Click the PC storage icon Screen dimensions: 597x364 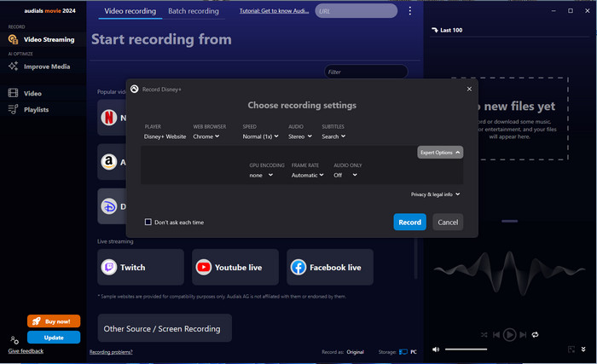(x=403, y=352)
